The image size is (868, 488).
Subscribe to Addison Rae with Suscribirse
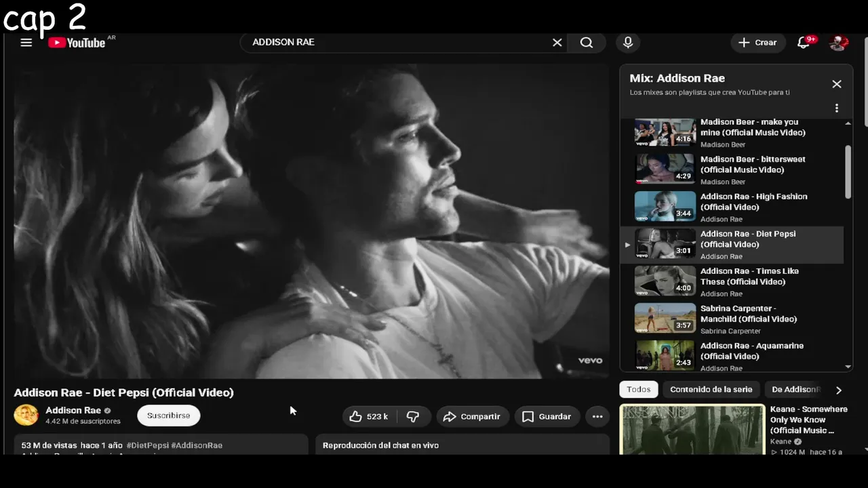point(169,415)
